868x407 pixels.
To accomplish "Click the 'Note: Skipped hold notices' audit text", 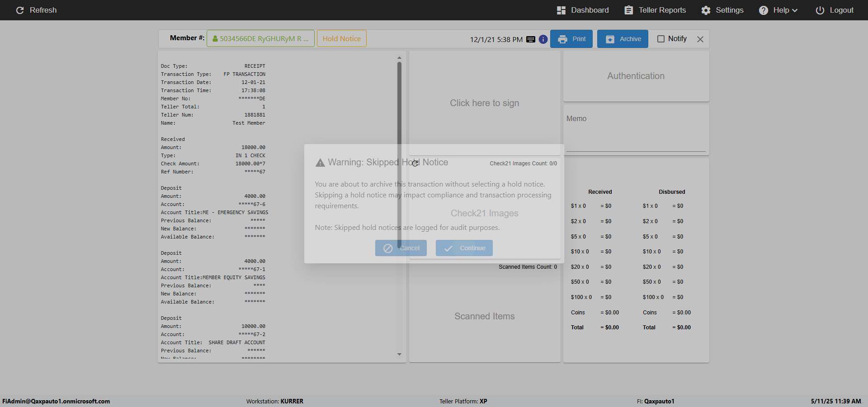I will 407,228.
